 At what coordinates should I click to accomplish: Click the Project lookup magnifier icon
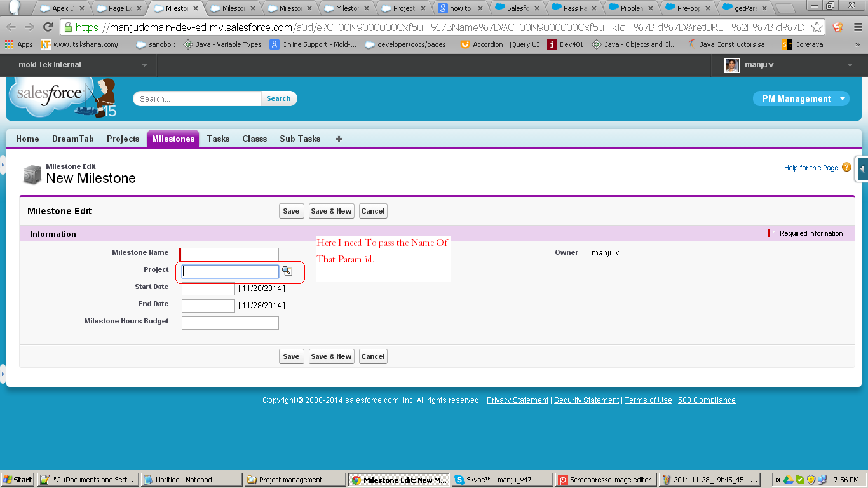pyautogui.click(x=287, y=271)
